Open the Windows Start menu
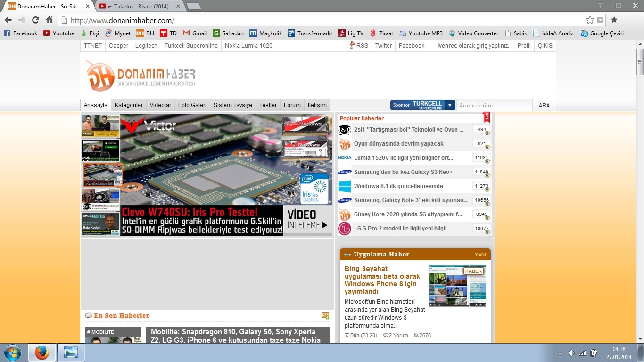 (x=13, y=353)
